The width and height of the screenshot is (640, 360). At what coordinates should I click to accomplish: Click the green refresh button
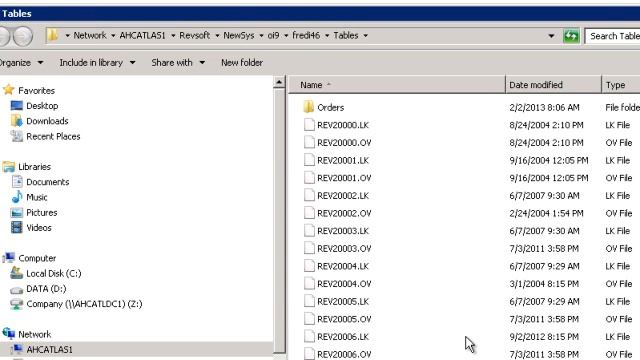571,36
